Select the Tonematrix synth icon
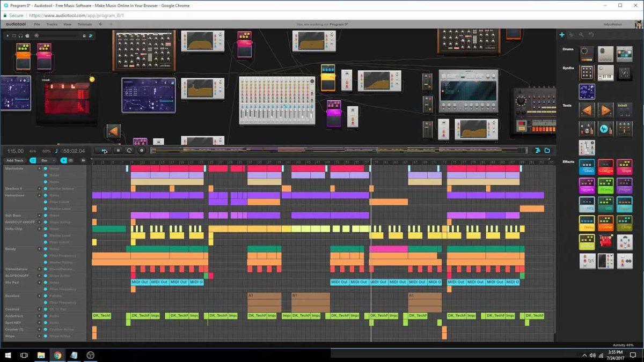644x362 pixels. point(626,73)
